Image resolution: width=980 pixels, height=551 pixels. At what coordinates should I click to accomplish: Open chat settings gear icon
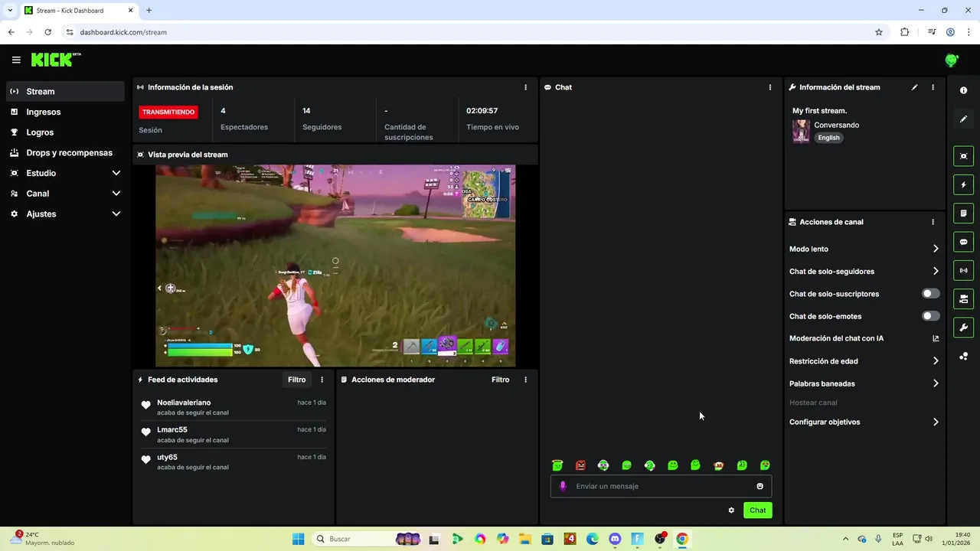(731, 510)
